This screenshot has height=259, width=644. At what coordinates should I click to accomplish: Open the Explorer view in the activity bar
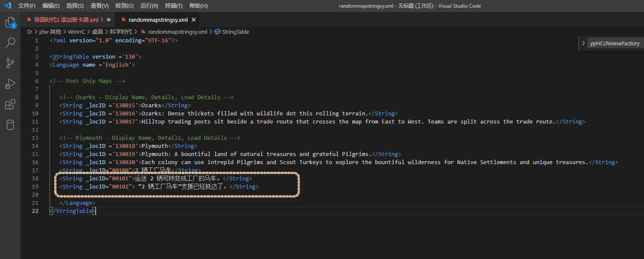10,23
